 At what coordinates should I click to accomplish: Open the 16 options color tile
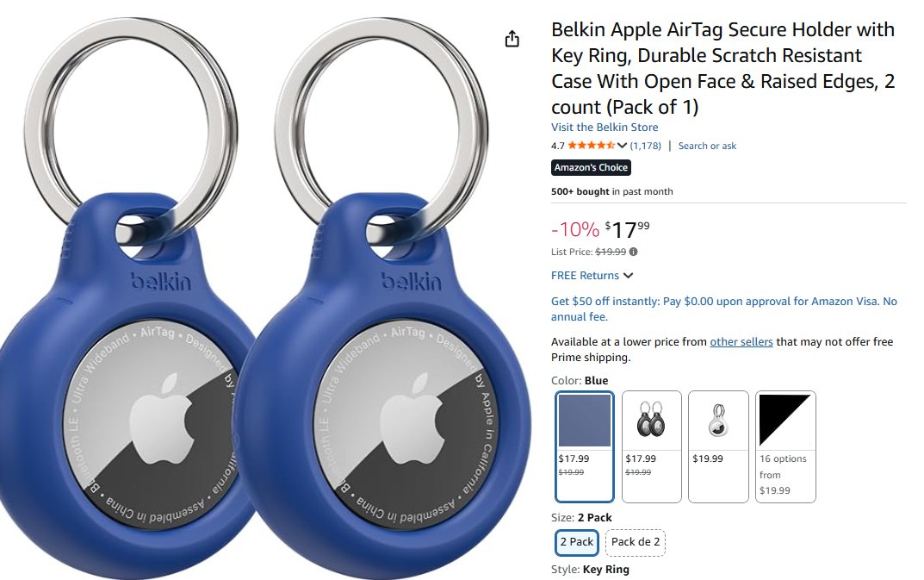pos(785,446)
